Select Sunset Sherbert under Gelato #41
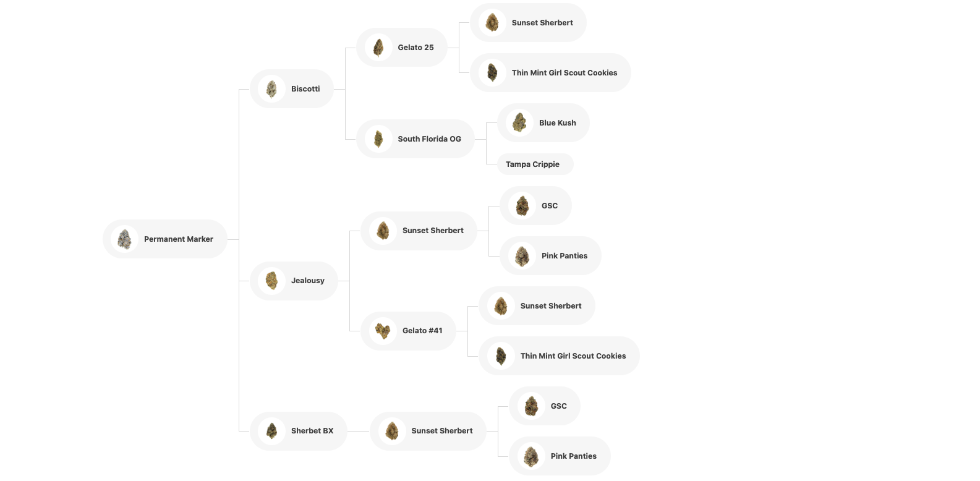The height and width of the screenshot is (481, 980). pos(537,305)
